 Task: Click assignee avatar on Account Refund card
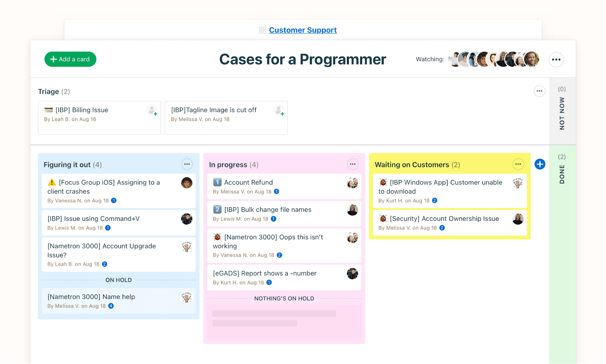tap(353, 183)
